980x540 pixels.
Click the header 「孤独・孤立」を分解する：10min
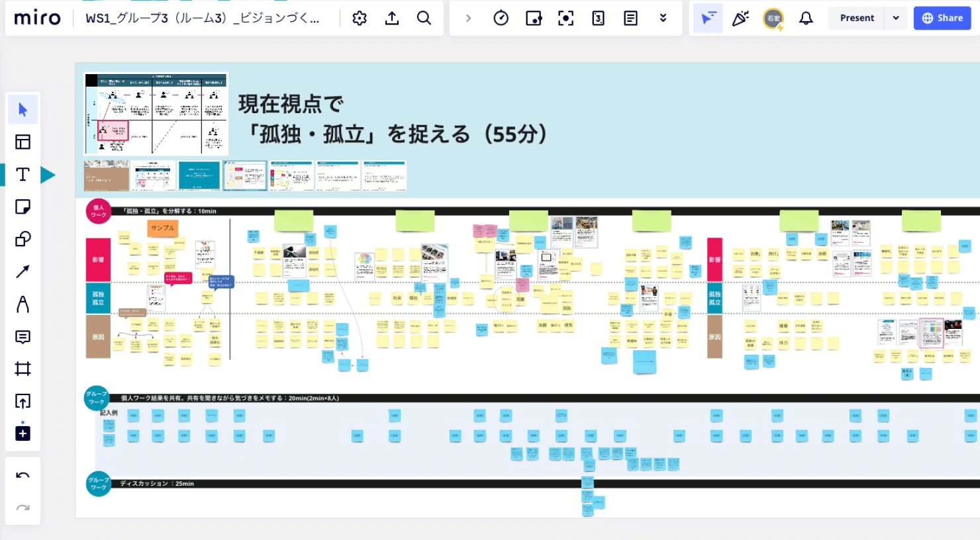[x=170, y=211]
